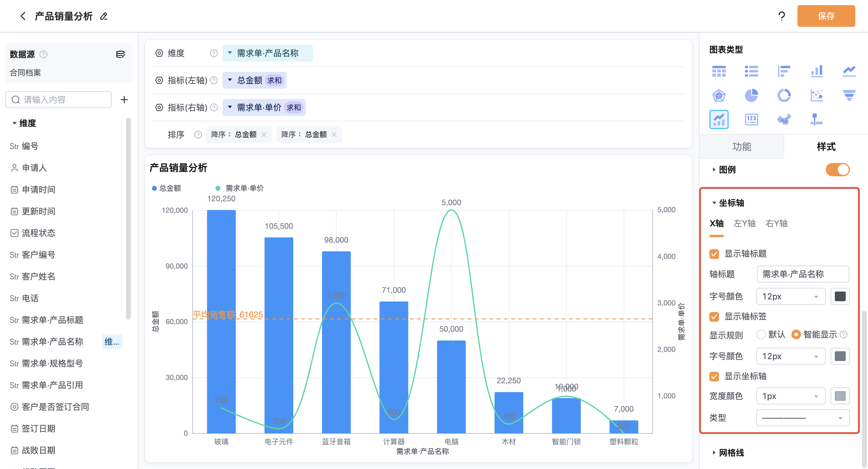Toggle the 总金额 series in chart legend
The height and width of the screenshot is (469, 868).
[x=166, y=188]
